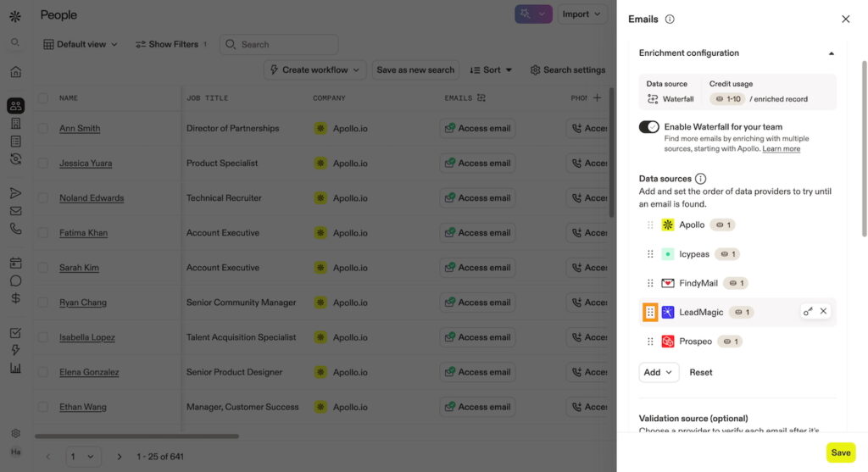This screenshot has height=472, width=868.
Task: Open the Tasks checkmark icon in the sidebar
Action: [15, 332]
